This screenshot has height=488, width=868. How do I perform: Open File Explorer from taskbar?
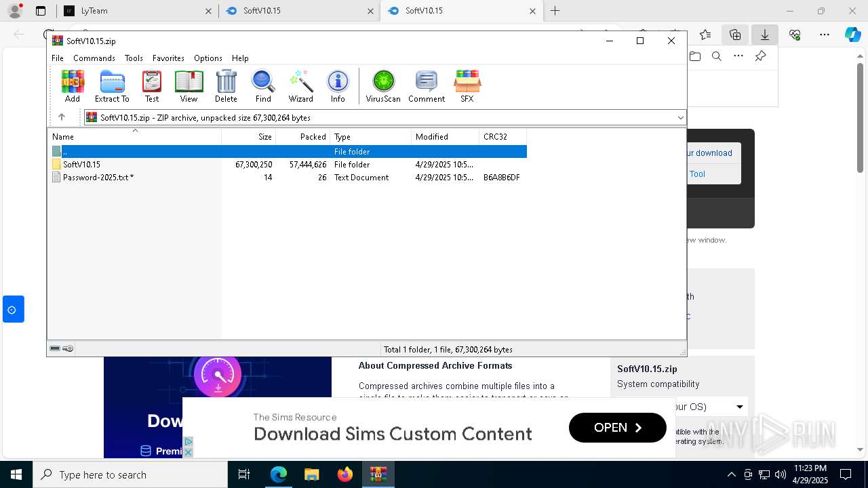[312, 475]
